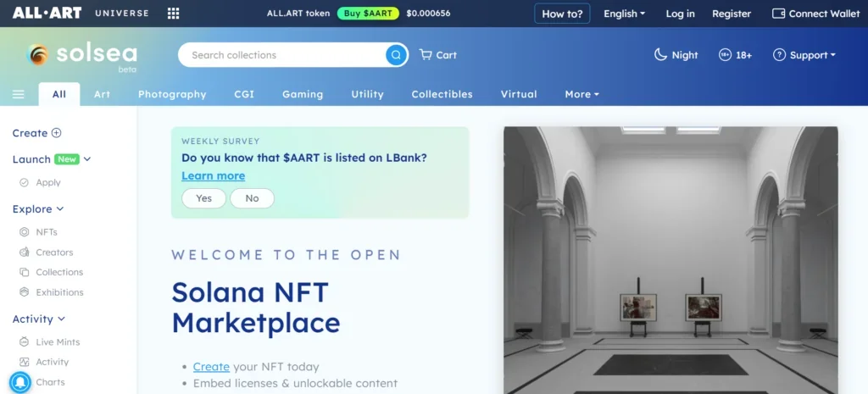The height and width of the screenshot is (394, 868).
Task: Answer Yes to the weekly survey
Action: tap(203, 198)
